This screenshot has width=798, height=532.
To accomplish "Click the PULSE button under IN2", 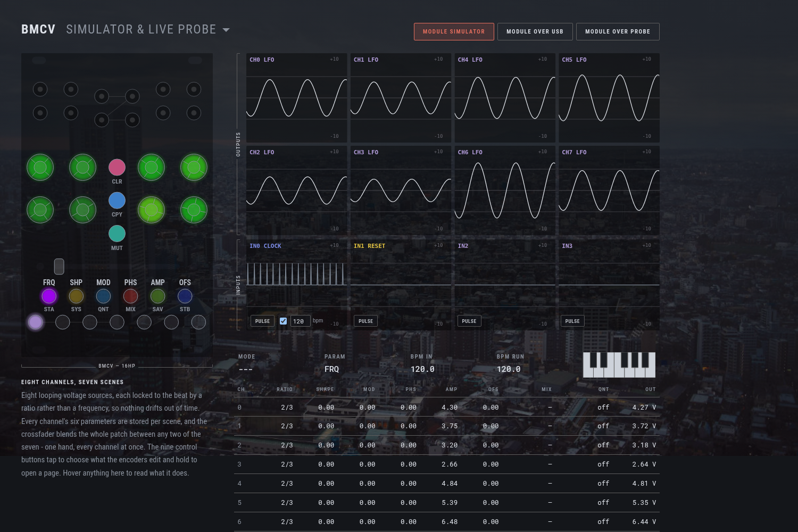I will pyautogui.click(x=469, y=321).
